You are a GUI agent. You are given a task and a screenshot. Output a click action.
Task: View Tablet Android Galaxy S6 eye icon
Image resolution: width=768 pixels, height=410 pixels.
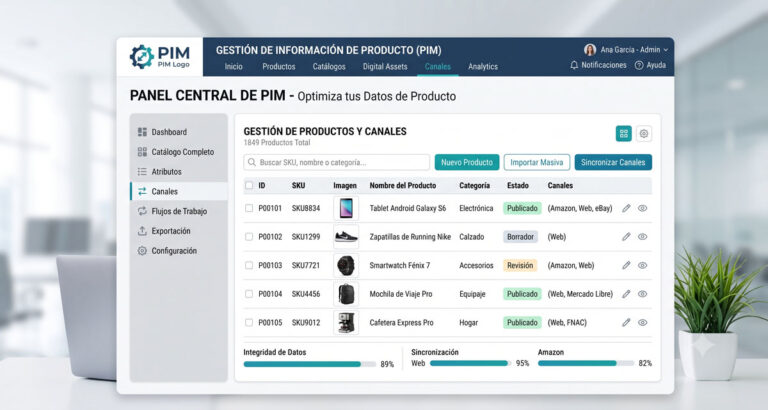643,208
